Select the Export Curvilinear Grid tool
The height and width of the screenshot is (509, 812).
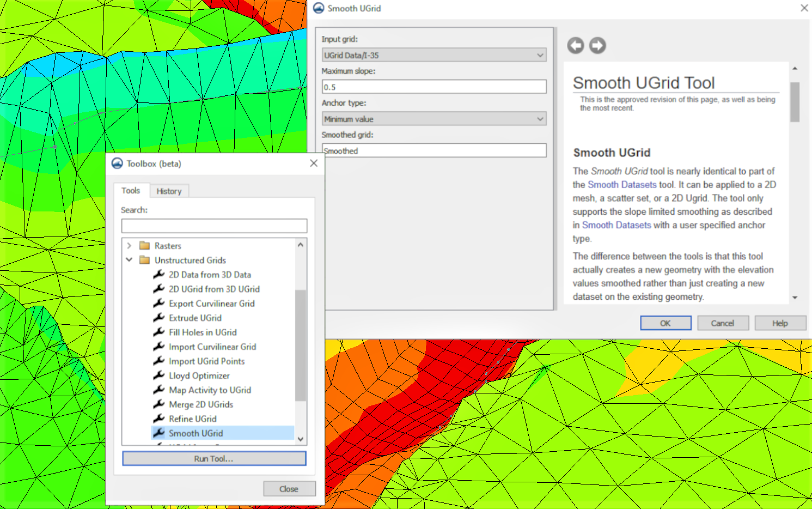coord(211,304)
